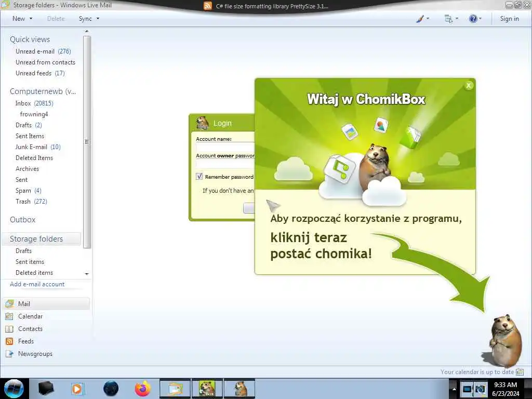This screenshot has height=399, width=532.
Task: Click the Newsgroups icon
Action: click(x=9, y=353)
